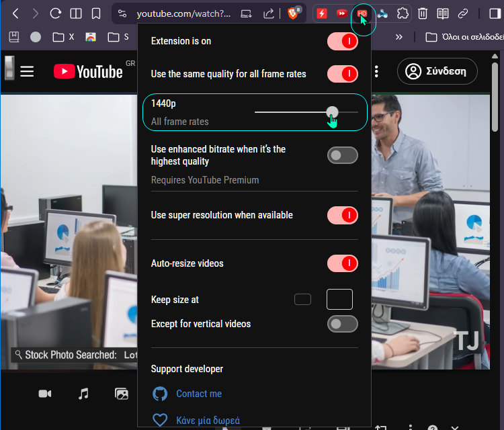Enable 'Except for vertical videos' toggle
This screenshot has width=504, height=430.
[342, 324]
